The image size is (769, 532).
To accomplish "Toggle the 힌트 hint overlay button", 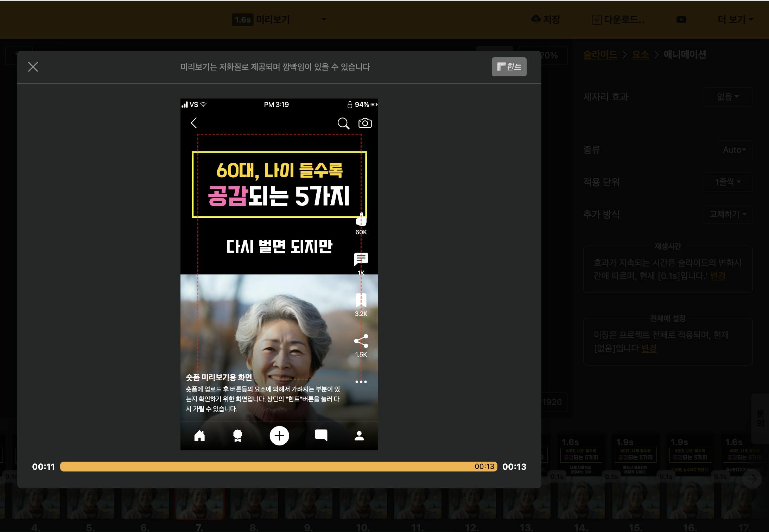I will point(509,67).
